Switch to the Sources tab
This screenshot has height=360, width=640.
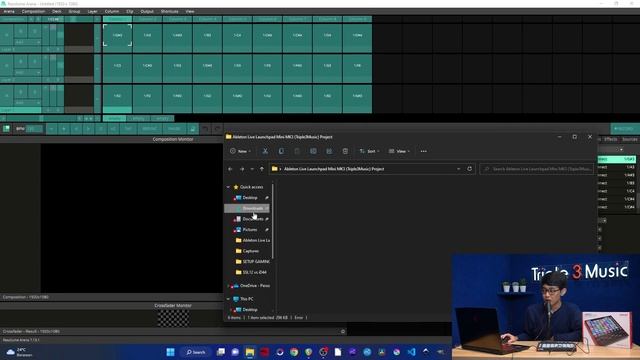(x=630, y=139)
